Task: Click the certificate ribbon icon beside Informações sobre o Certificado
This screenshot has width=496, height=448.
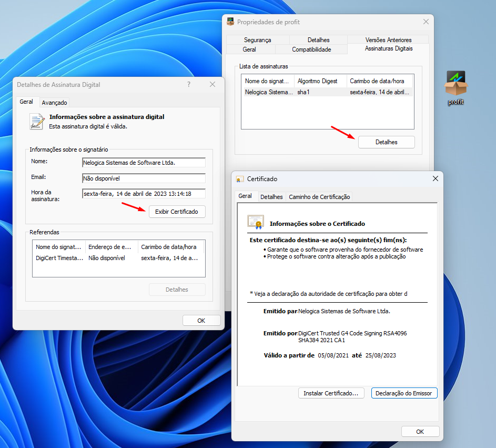Action: click(x=256, y=222)
